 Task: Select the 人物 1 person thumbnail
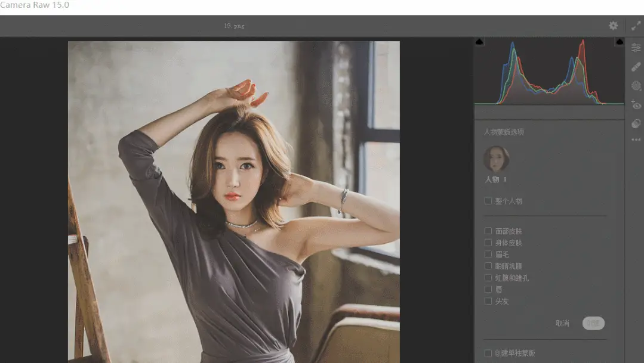click(496, 160)
